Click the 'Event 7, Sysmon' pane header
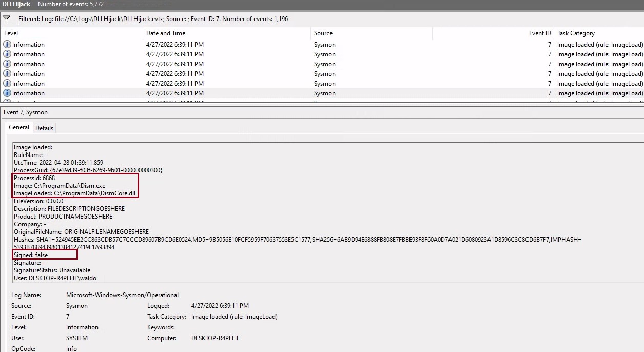Screen dimensions: 644x352 pyautogui.click(x=26, y=112)
